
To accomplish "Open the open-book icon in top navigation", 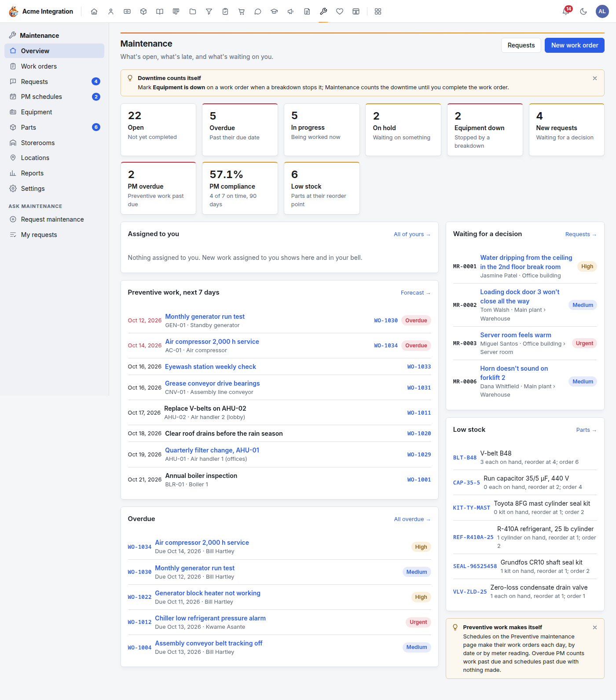I will [160, 11].
